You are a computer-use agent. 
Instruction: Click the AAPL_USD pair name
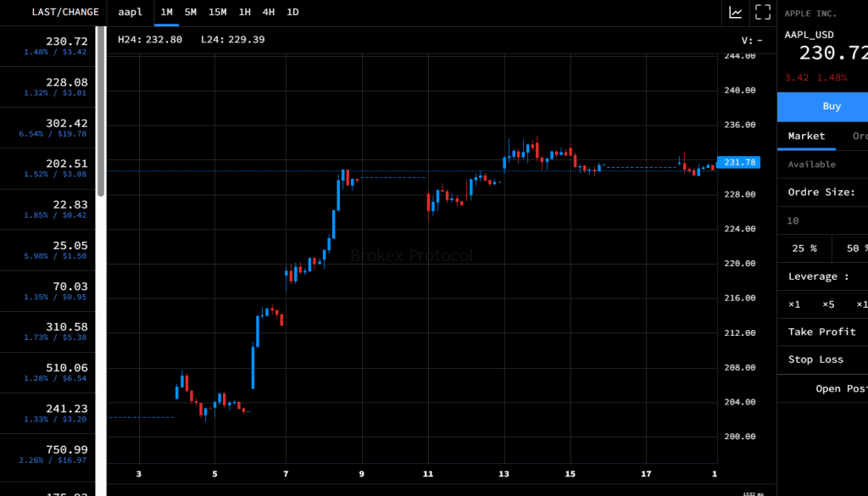tap(809, 35)
